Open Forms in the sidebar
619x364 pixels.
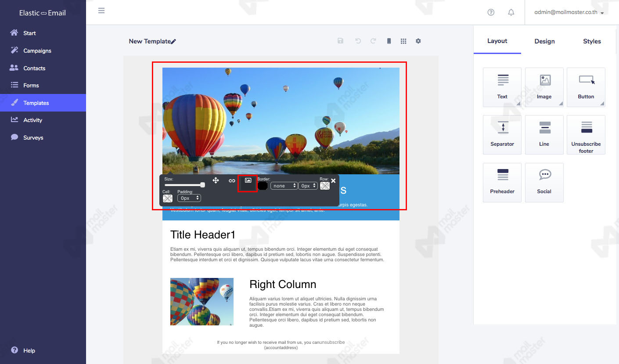pos(43,85)
